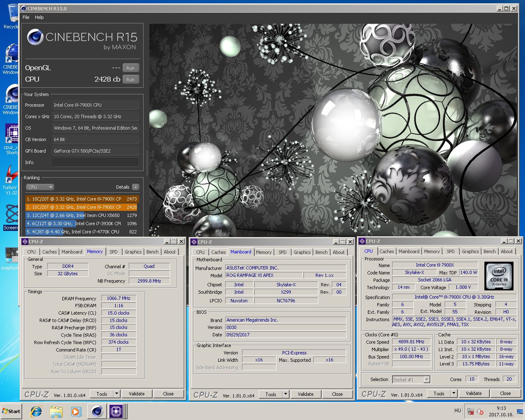Switch to Cinebench taskbar icon
Screen dimensions: 525x420
97,411
